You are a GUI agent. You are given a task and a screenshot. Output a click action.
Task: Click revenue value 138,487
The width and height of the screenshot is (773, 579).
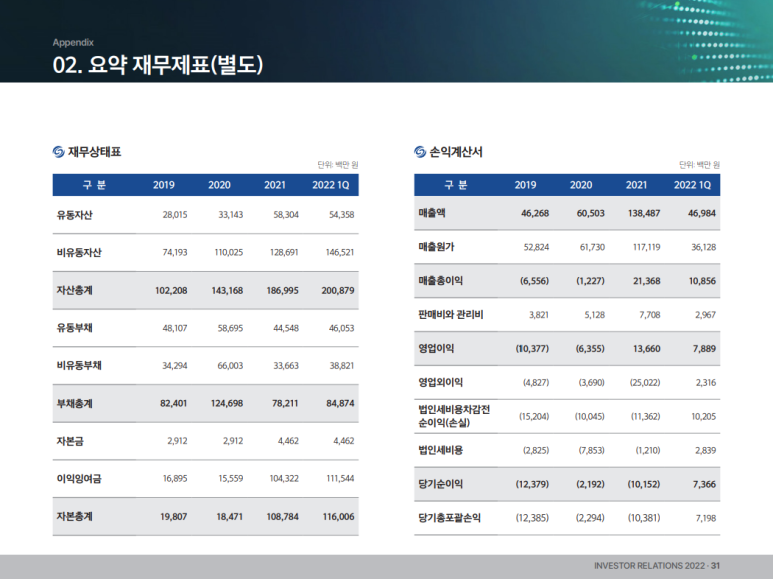tap(644, 213)
